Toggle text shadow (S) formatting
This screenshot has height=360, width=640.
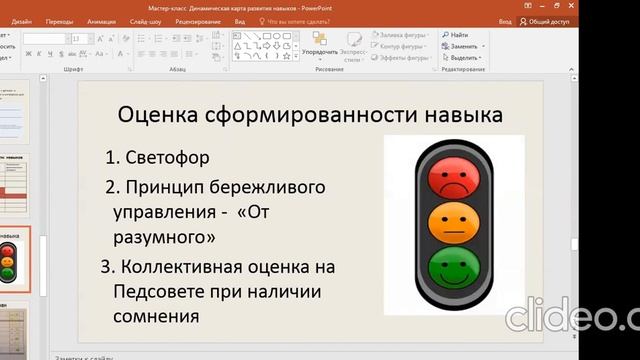61,54
